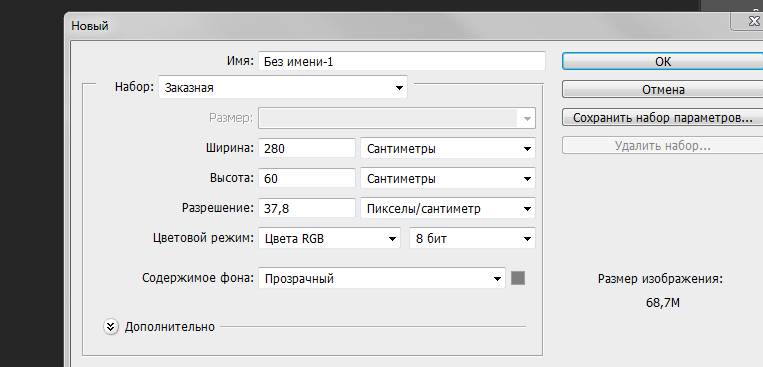
Task: Open the Разрешение units dropdown Пикселы/сантиметр
Action: [448, 209]
